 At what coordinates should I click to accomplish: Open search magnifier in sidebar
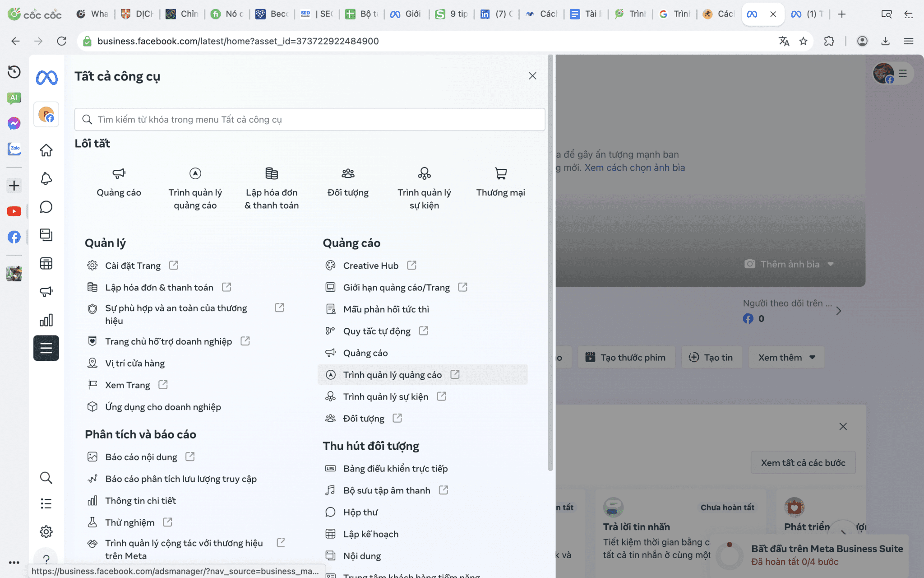(x=46, y=478)
